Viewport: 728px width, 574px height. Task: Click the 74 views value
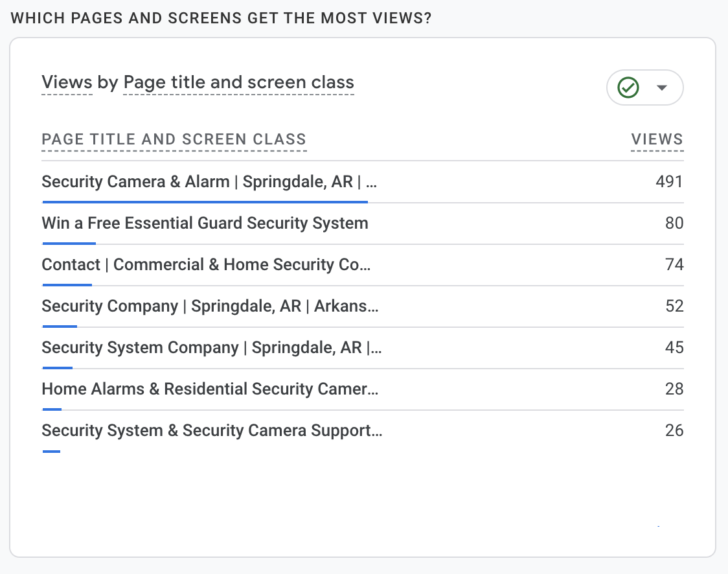[x=674, y=264]
